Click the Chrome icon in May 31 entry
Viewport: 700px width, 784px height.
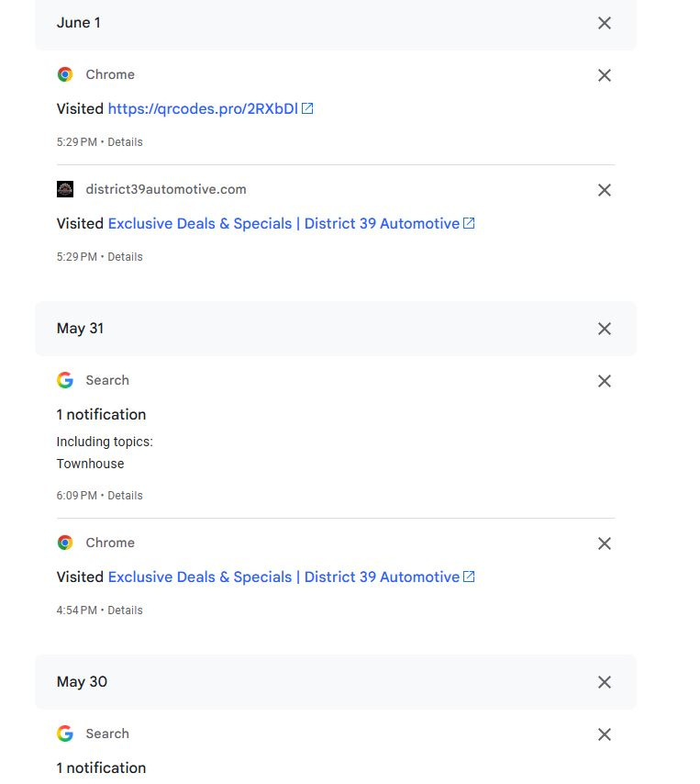pyautogui.click(x=65, y=543)
